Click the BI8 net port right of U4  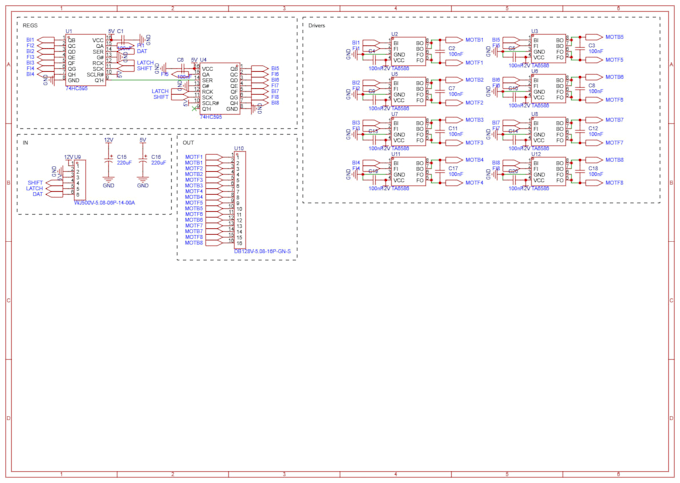tap(260, 103)
